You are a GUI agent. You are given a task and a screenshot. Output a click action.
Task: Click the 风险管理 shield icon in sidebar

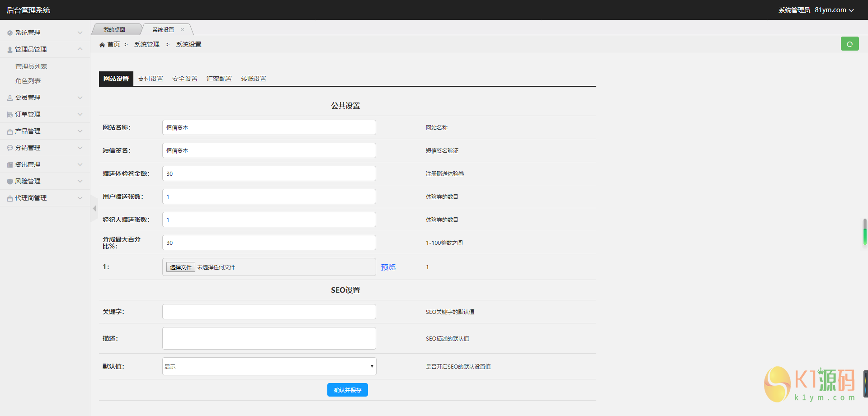[x=10, y=182]
